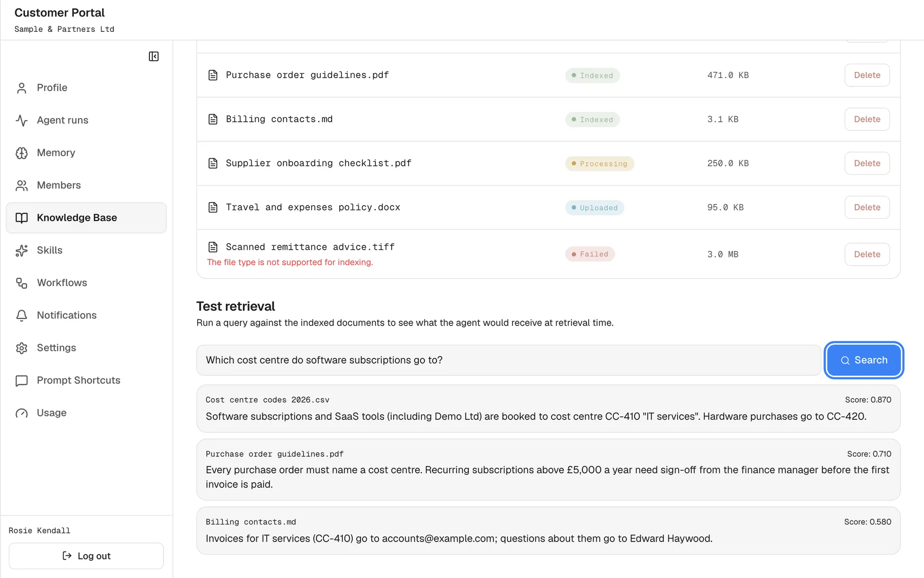This screenshot has width=924, height=578.
Task: Delete Purchase order guidelines.pdf
Action: coord(867,75)
